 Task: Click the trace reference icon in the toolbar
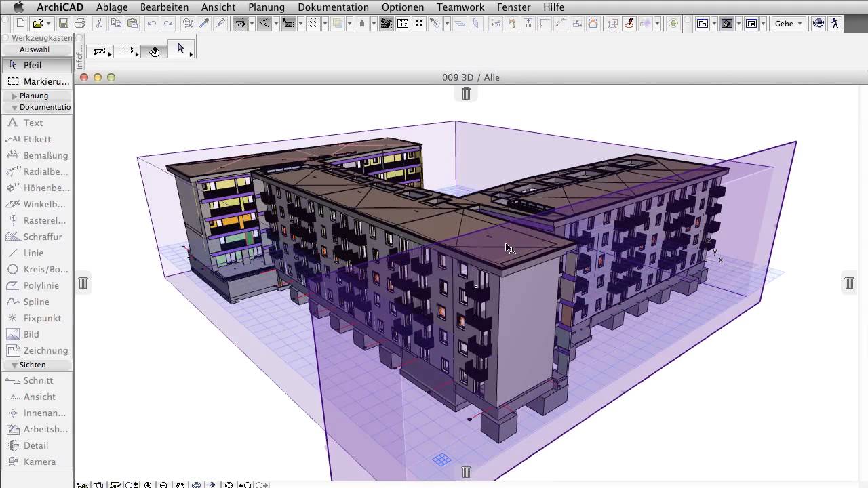tap(337, 23)
